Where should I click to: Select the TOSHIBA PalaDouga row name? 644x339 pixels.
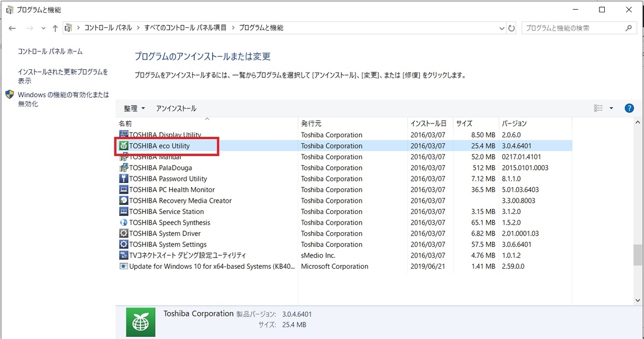[160, 168]
